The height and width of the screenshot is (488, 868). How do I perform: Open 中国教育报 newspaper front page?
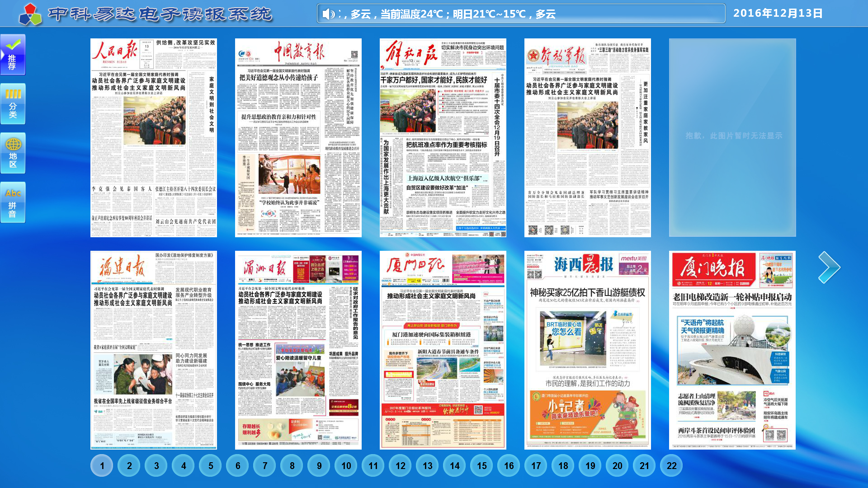[x=298, y=138]
